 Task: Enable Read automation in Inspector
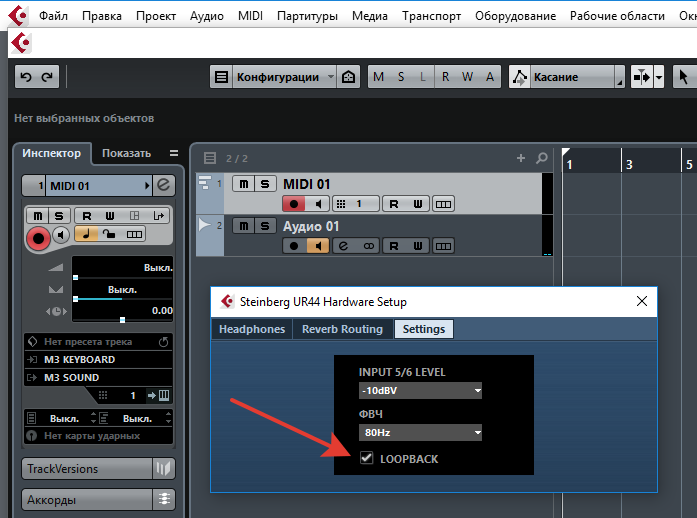tap(87, 216)
